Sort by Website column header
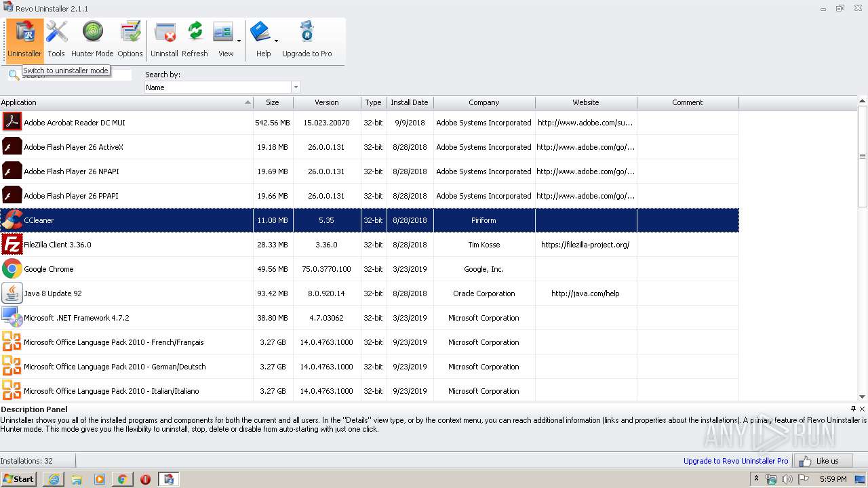868x488 pixels. 586,102
